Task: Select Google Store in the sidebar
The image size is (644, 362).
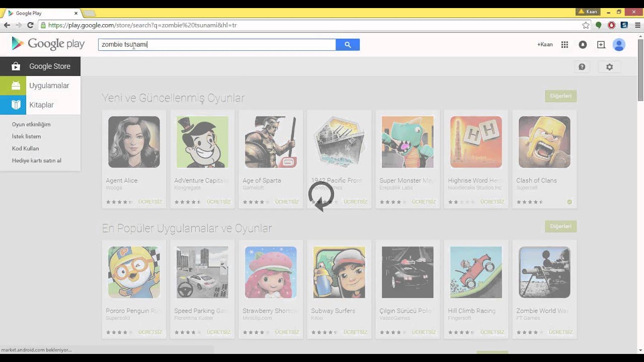Action: tap(40, 66)
